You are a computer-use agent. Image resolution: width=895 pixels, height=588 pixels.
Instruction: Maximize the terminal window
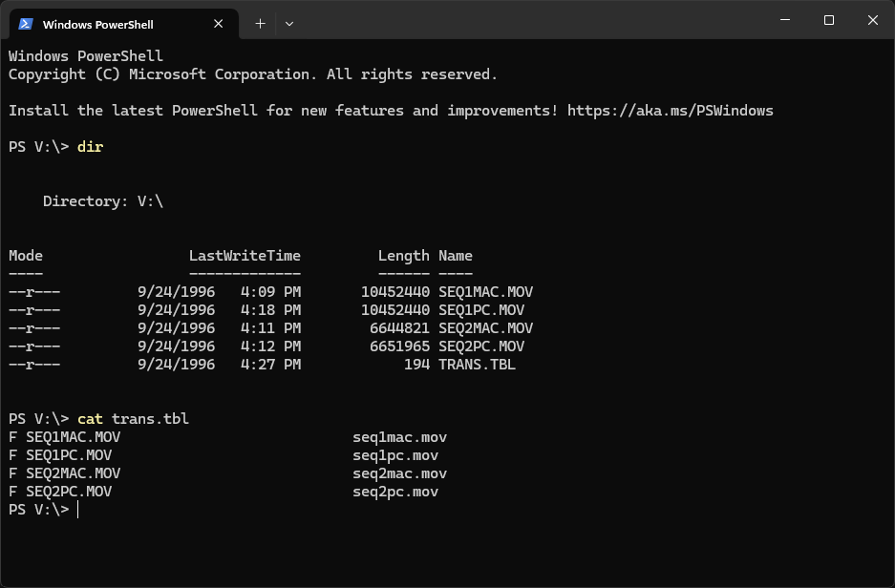point(828,21)
